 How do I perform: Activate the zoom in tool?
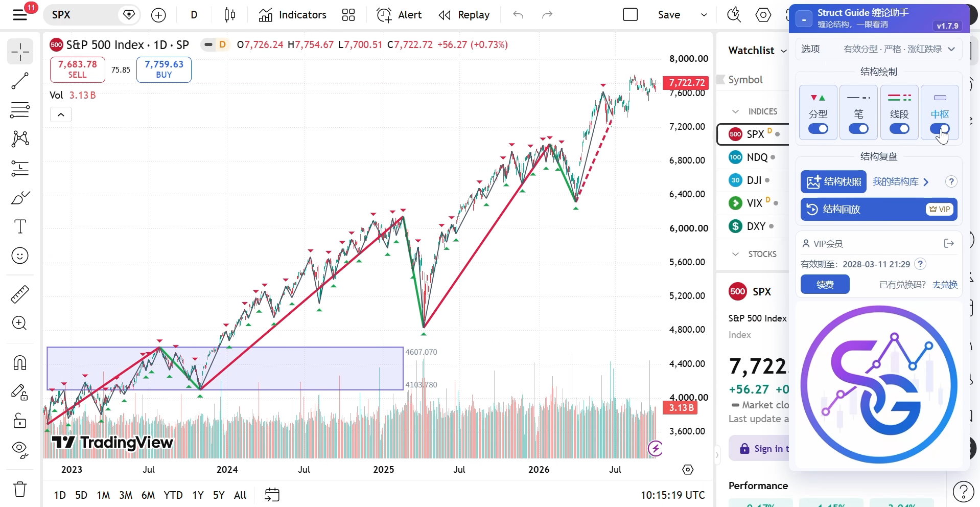[x=20, y=324]
